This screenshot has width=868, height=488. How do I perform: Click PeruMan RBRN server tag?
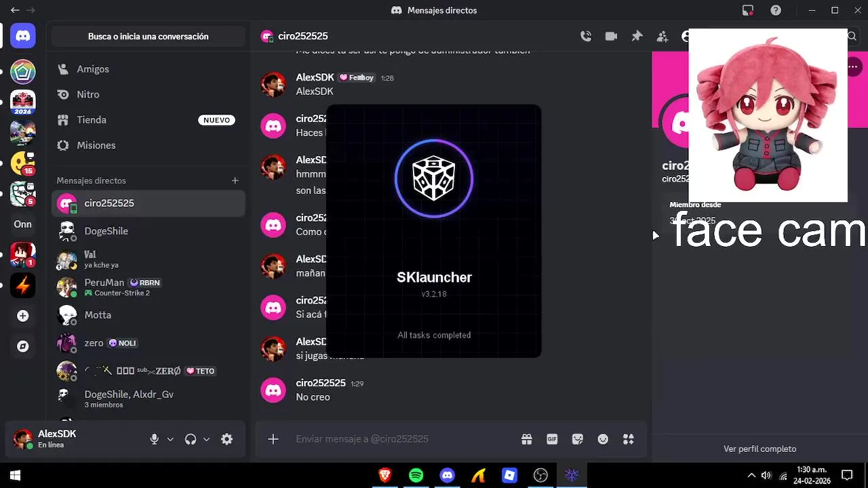145,283
